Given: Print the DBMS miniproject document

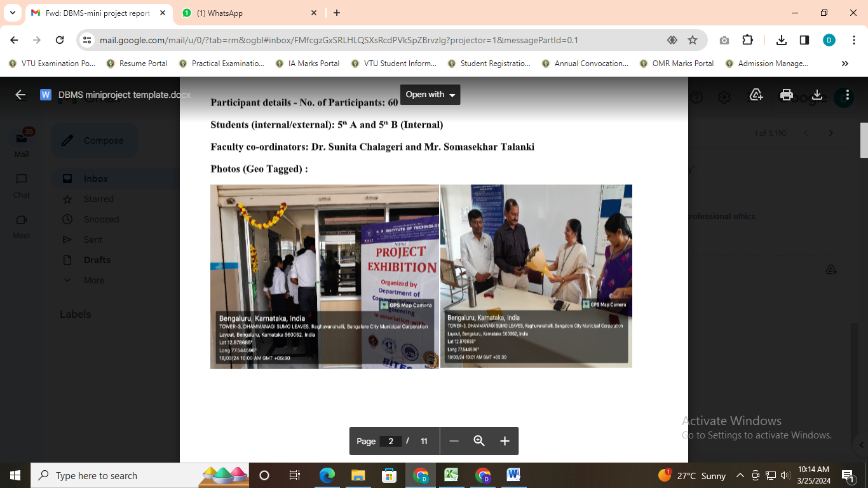Looking at the screenshot, I should click(x=787, y=95).
